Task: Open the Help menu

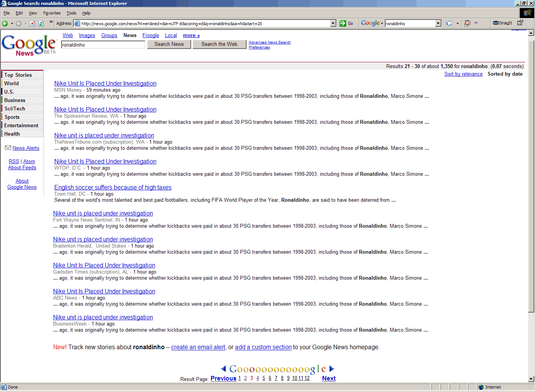Action: point(86,13)
